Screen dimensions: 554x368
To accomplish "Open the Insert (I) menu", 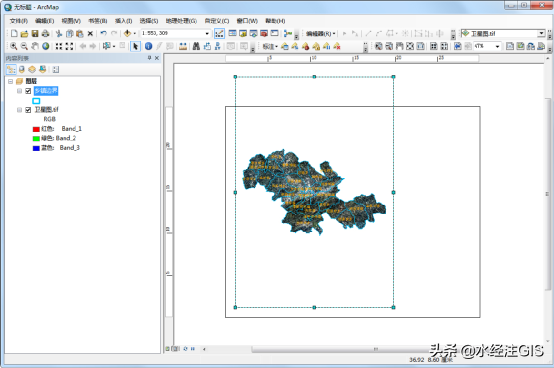I will click(124, 21).
